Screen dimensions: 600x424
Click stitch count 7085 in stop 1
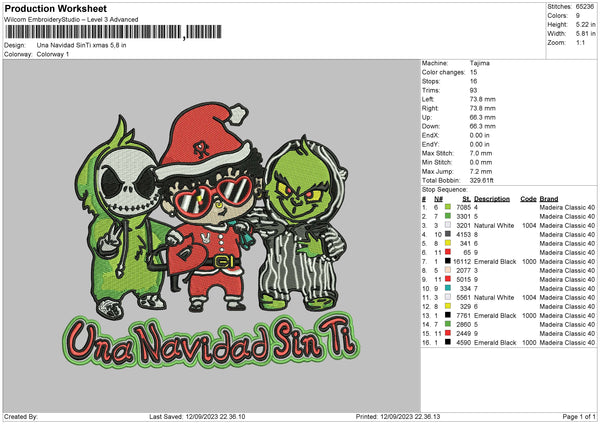pos(463,207)
